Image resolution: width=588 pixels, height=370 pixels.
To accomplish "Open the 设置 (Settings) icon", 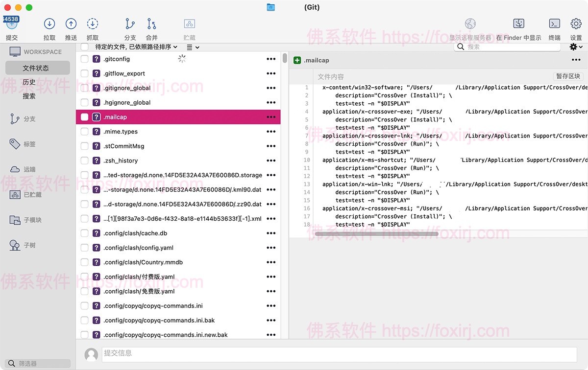I will pyautogui.click(x=575, y=23).
